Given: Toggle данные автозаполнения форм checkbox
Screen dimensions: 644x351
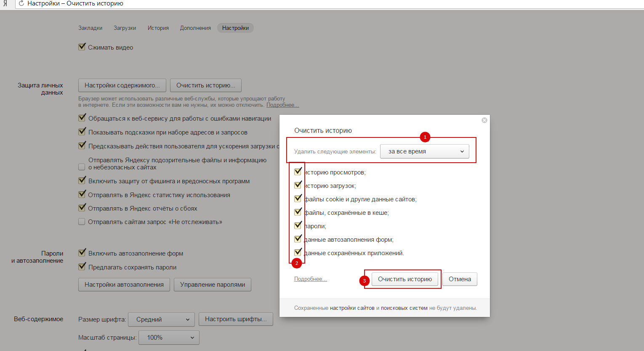Looking at the screenshot, I should point(298,239).
